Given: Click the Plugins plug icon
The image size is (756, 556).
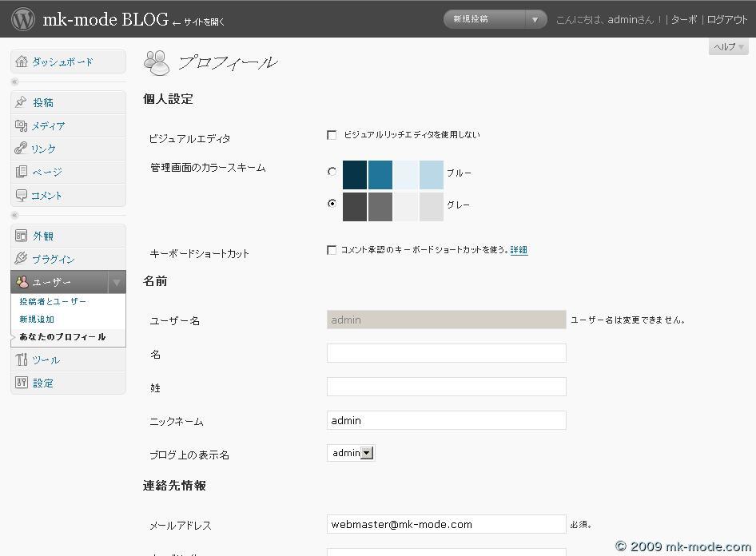Looking at the screenshot, I should pos(22,259).
